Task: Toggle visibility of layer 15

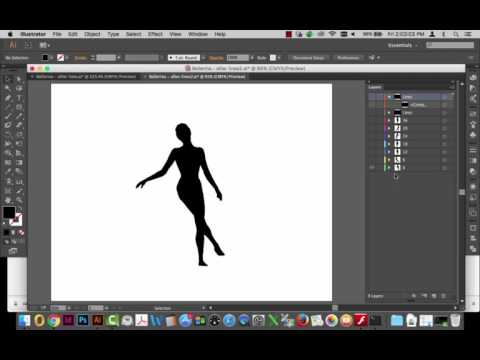Action: coord(372,128)
